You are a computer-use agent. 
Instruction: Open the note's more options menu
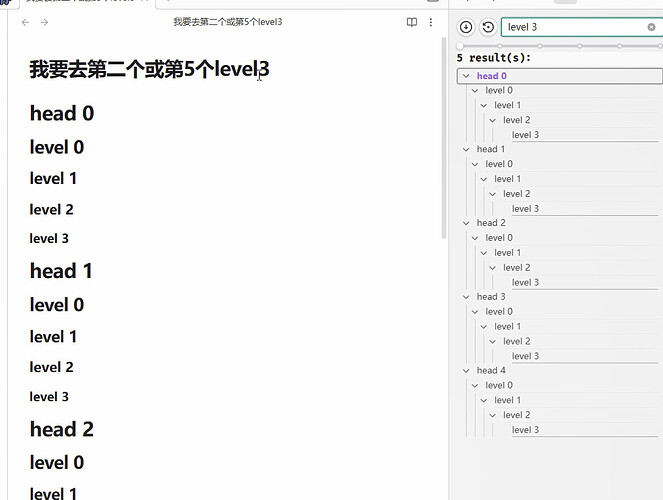point(431,22)
